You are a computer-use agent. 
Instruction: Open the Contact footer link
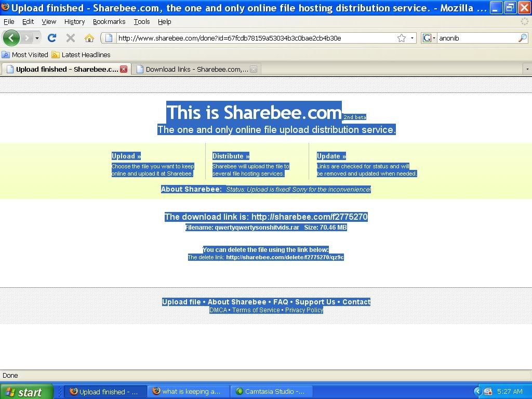pos(356,302)
